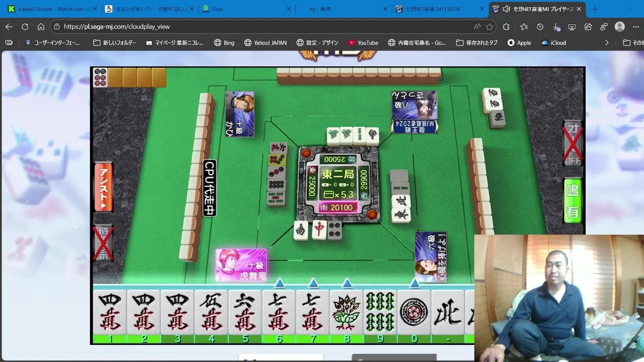Switch to the mj - 検索 tab
Viewport: 644px width, 362px height.
342,9
